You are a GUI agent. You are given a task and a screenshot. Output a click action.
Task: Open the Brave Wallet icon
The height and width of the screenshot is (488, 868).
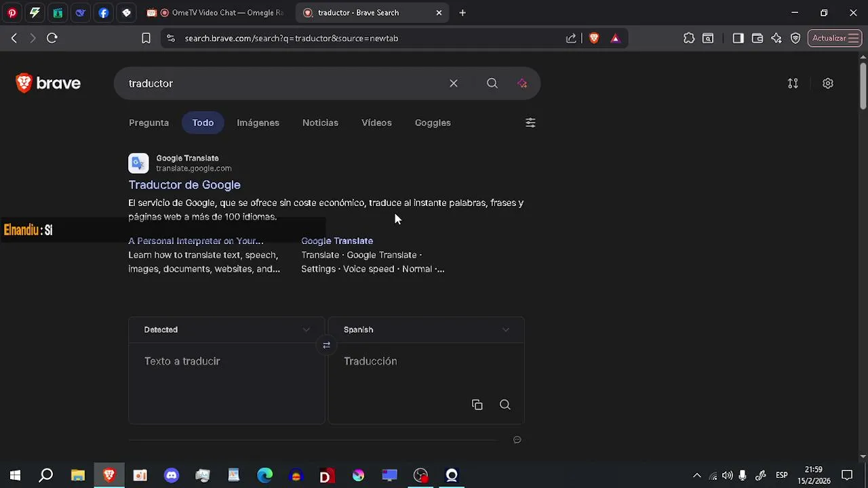point(757,38)
